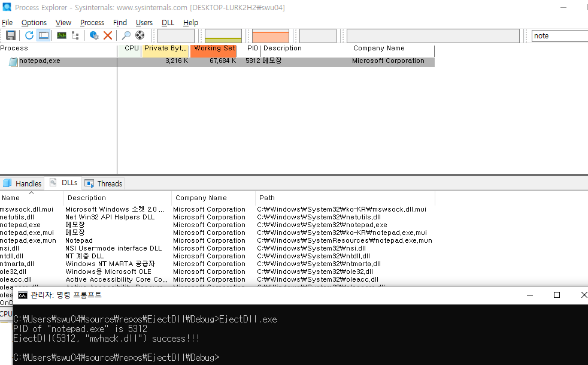
Task: Maximize the Command Prompt window
Action: 557,295
